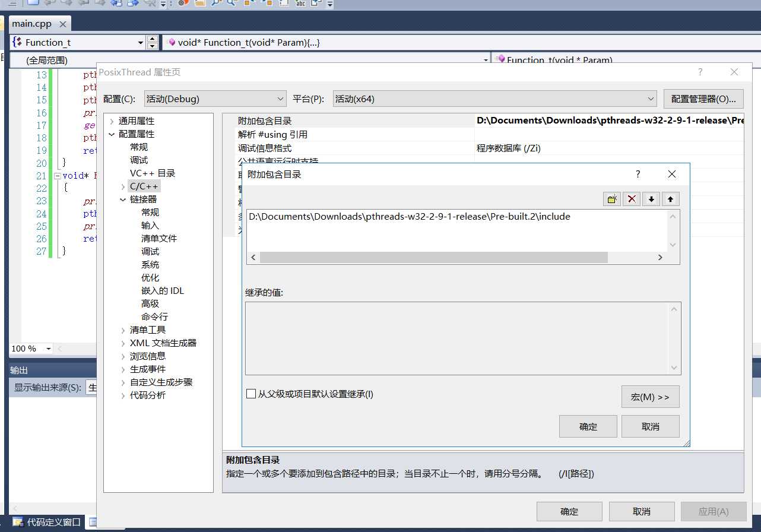Screen dimensions: 761x532
Task: Select 优化 under 链接器
Action: (x=150, y=278)
